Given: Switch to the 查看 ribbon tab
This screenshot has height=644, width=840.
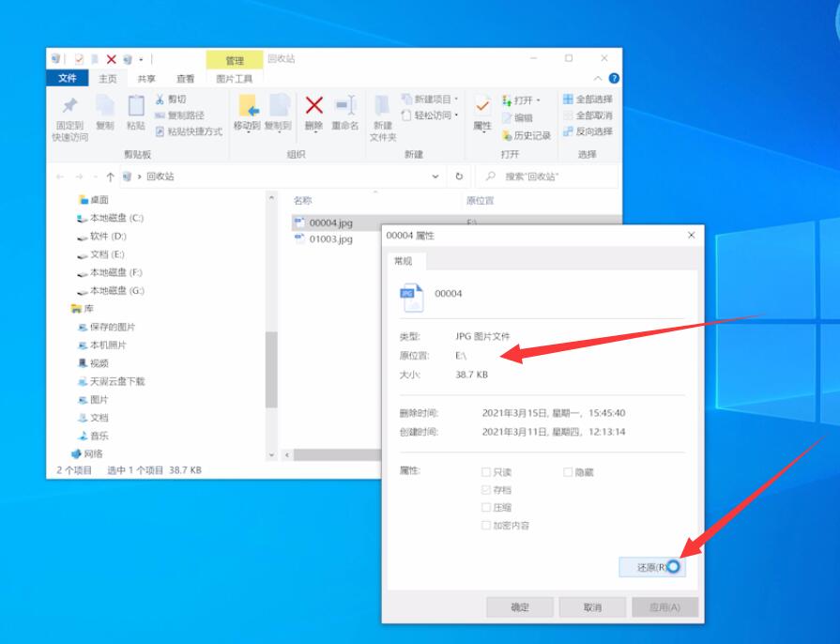Looking at the screenshot, I should [x=185, y=79].
